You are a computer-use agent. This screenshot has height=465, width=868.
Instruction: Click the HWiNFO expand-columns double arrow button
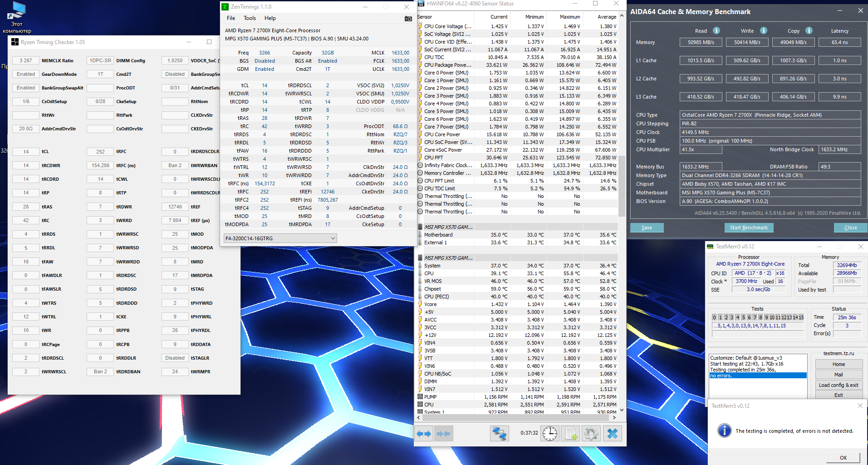pos(424,434)
